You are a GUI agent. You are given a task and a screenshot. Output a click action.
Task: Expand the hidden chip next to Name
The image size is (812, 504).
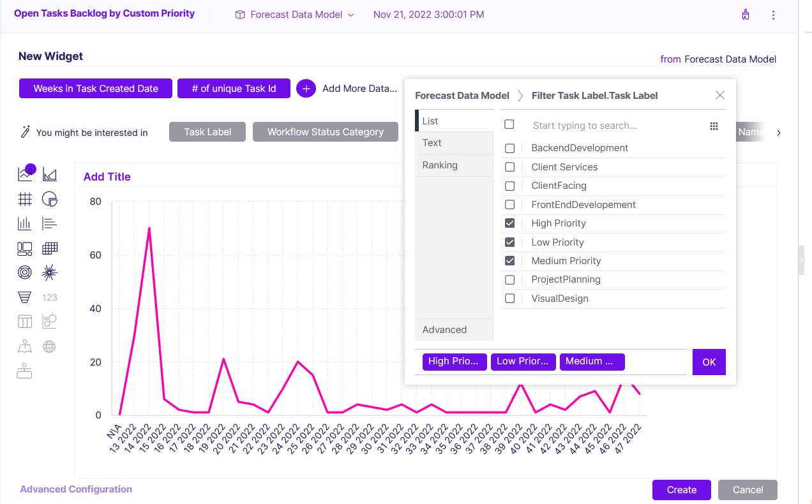click(778, 133)
